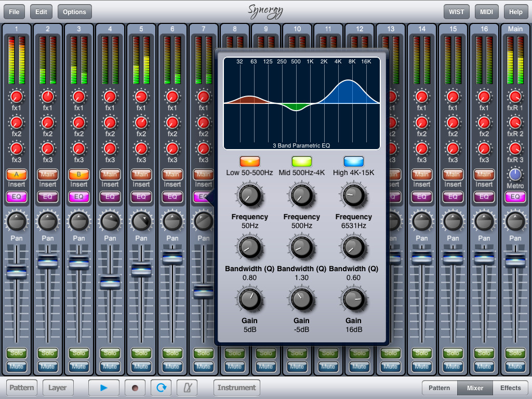Open the Options menu
The width and height of the screenshot is (532, 399).
(x=74, y=12)
